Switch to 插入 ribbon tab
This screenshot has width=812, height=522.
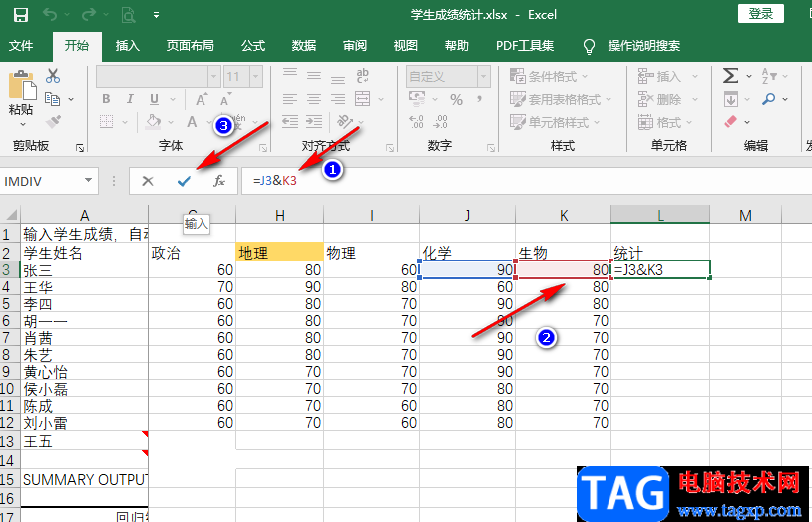tap(128, 46)
